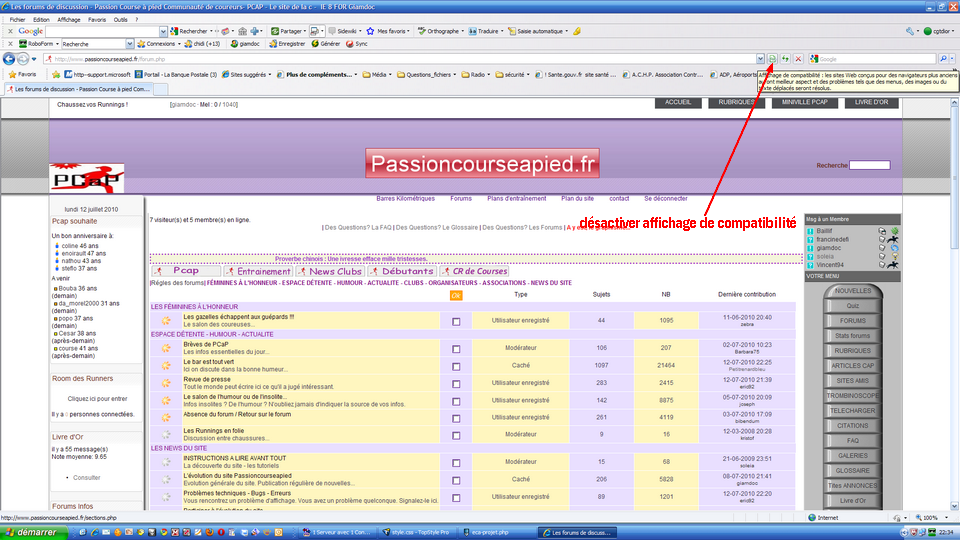Viewport: 960px width, 540px height.
Task: Click RoboForm Générer button
Action: 326,44
